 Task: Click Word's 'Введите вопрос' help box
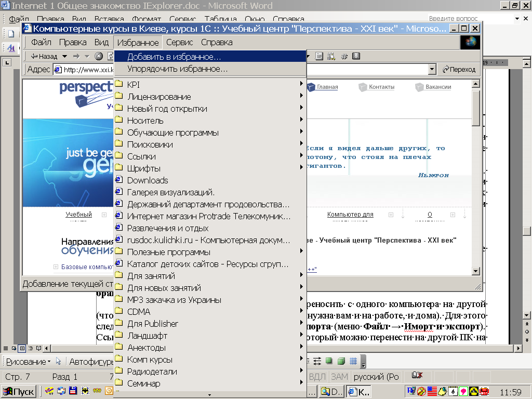(470, 18)
